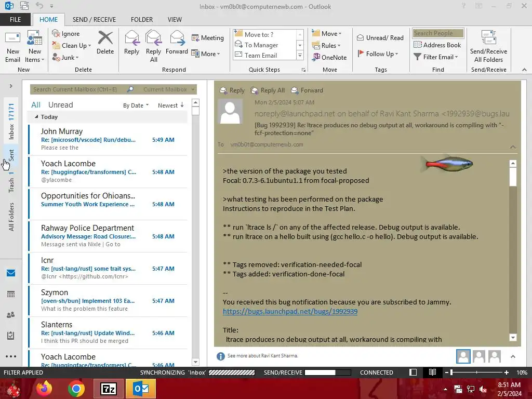
Task: Open the Address Book
Action: (437, 45)
